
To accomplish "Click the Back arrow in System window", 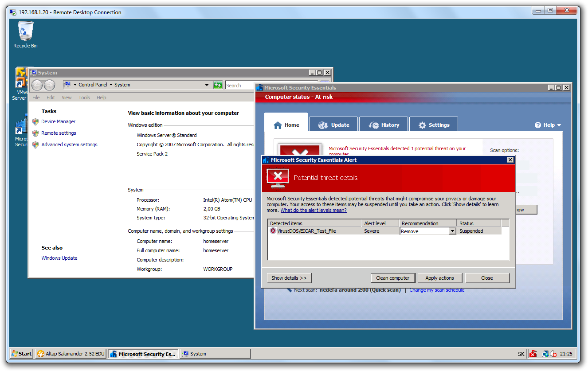I will (x=37, y=85).
